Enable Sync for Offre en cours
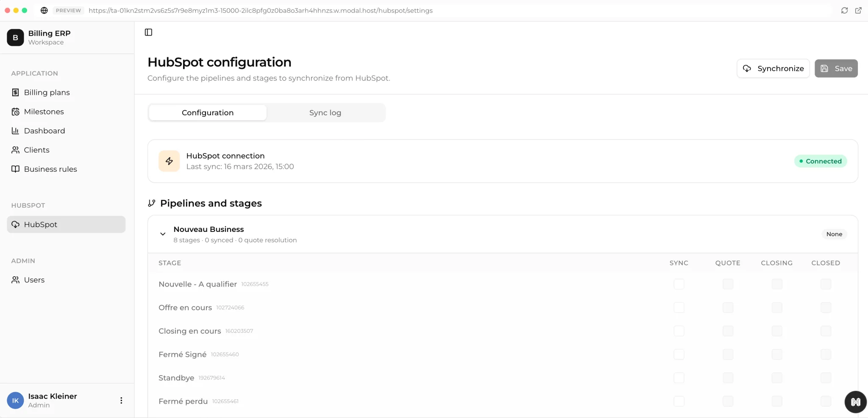The width and height of the screenshot is (868, 418). 679,307
